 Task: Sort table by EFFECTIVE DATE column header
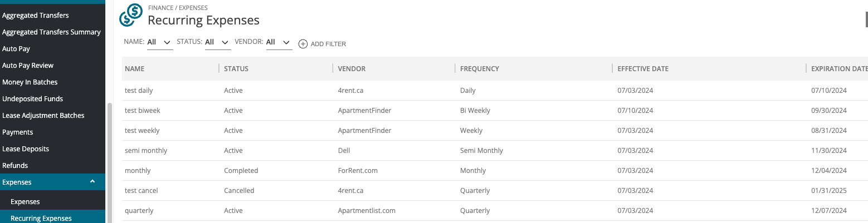coord(643,69)
